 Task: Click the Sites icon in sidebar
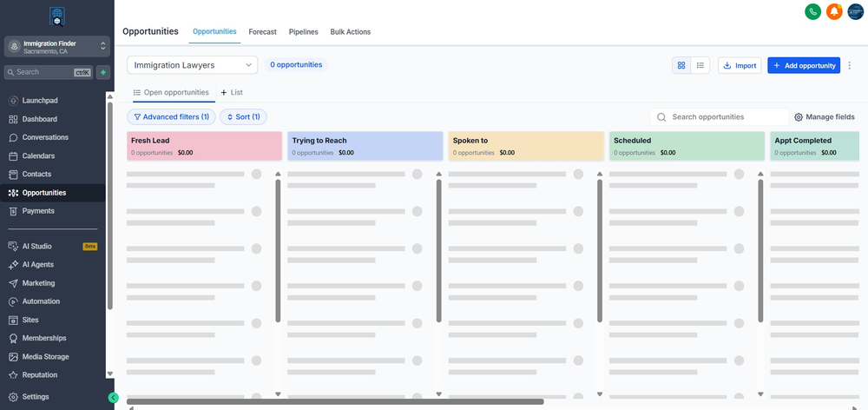coord(13,321)
